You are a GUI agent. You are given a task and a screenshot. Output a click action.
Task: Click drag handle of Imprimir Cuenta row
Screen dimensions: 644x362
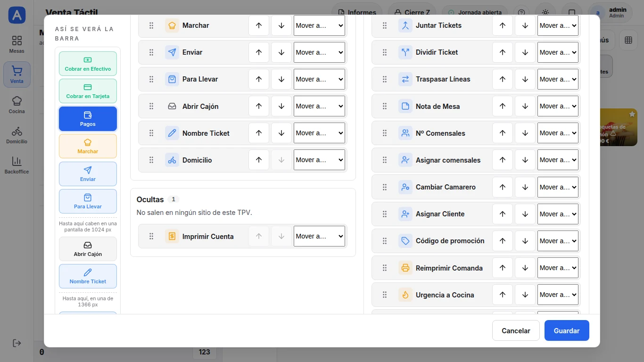(x=151, y=236)
